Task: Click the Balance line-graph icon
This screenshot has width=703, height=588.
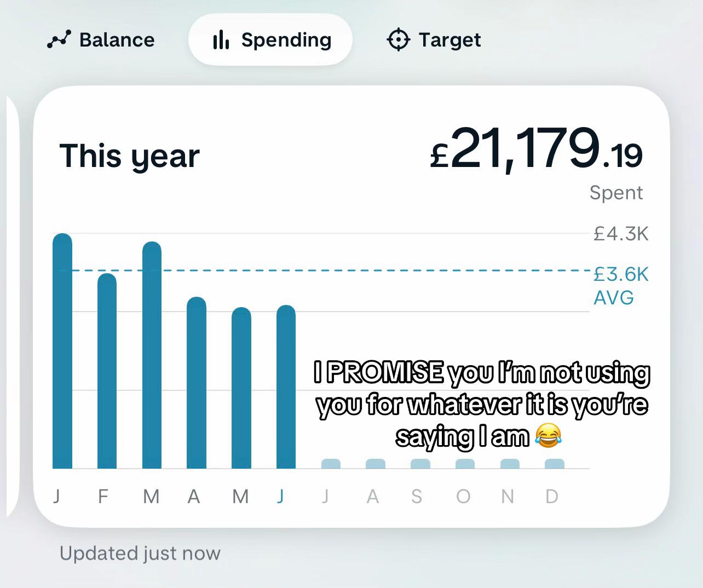Action: (x=59, y=40)
